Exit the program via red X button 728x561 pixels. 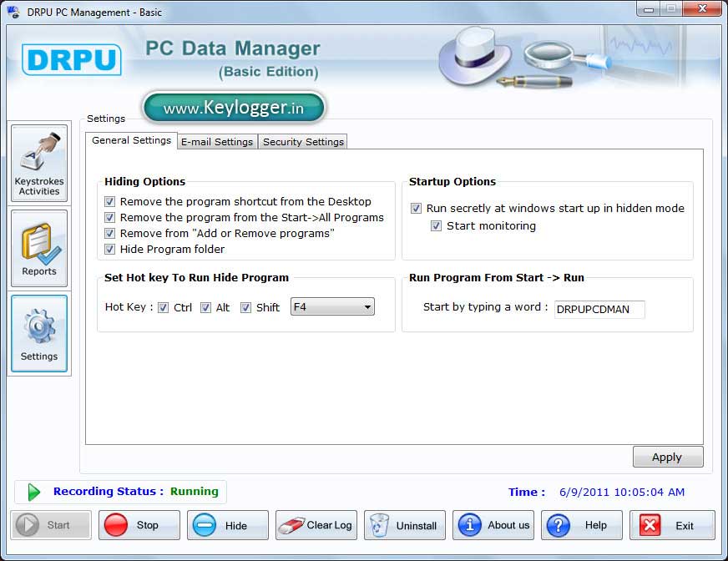click(x=672, y=525)
